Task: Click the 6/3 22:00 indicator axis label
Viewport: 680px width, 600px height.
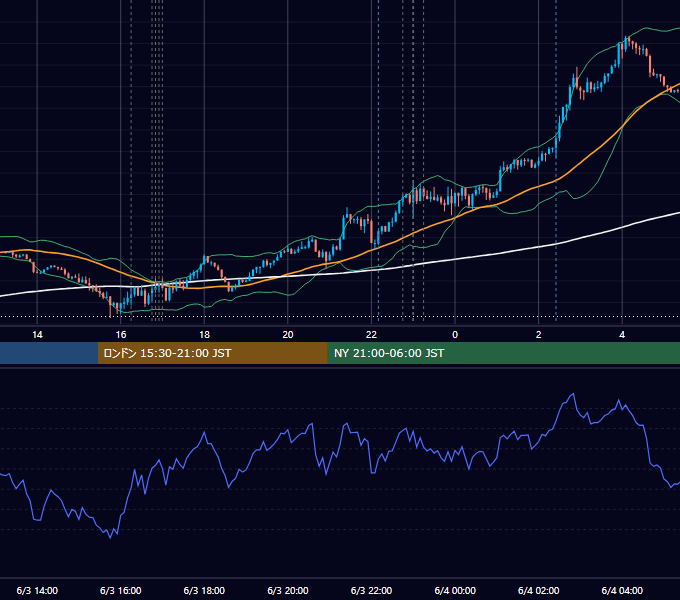Action: pyautogui.click(x=371, y=590)
